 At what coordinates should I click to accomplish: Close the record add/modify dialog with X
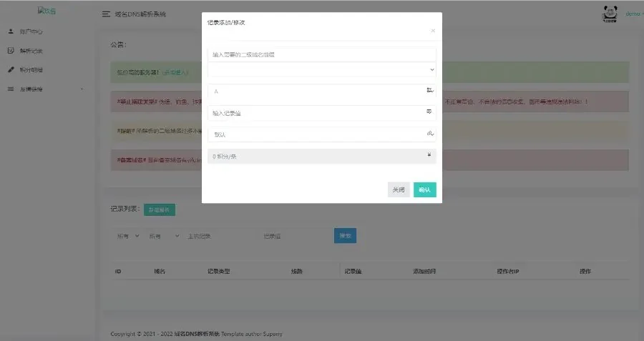433,31
